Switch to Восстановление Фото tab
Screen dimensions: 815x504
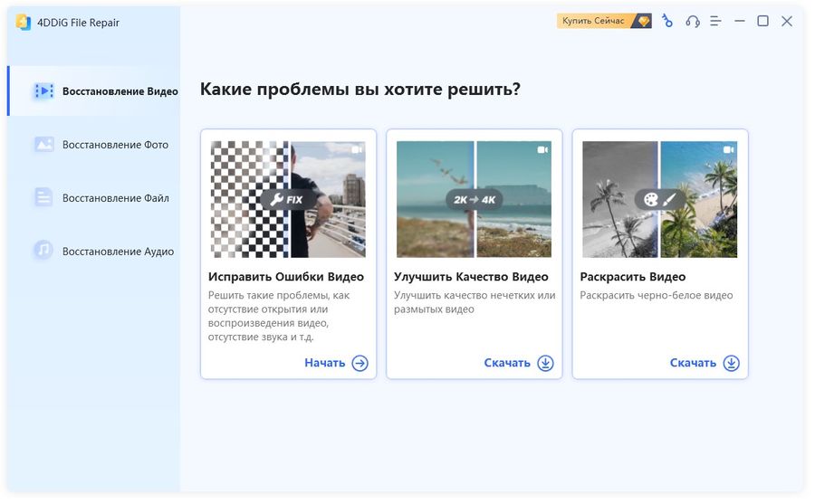pos(94,145)
